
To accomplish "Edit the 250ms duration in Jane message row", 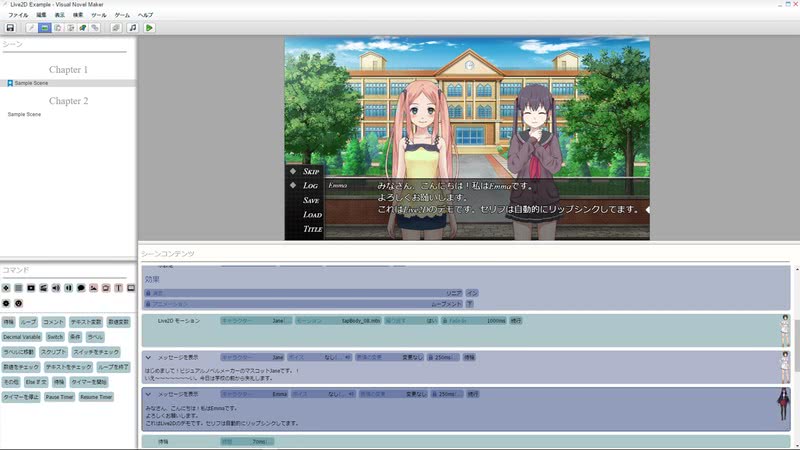I will pyautogui.click(x=442, y=358).
